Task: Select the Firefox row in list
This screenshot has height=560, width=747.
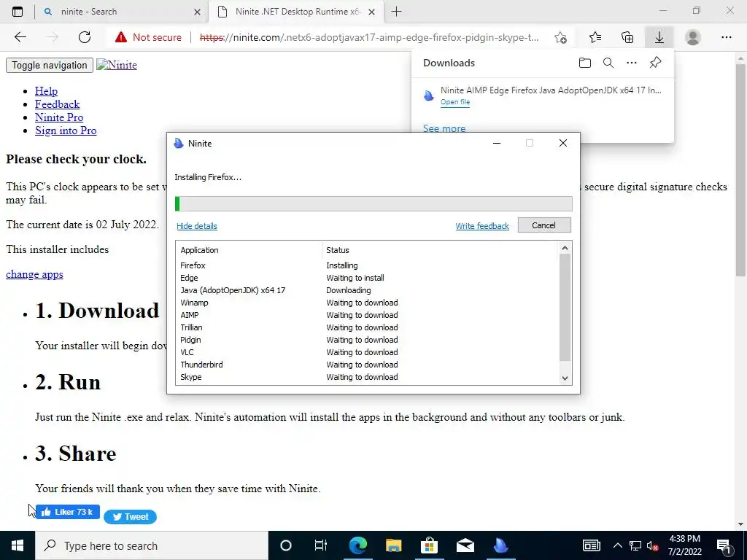Action: pos(367,265)
